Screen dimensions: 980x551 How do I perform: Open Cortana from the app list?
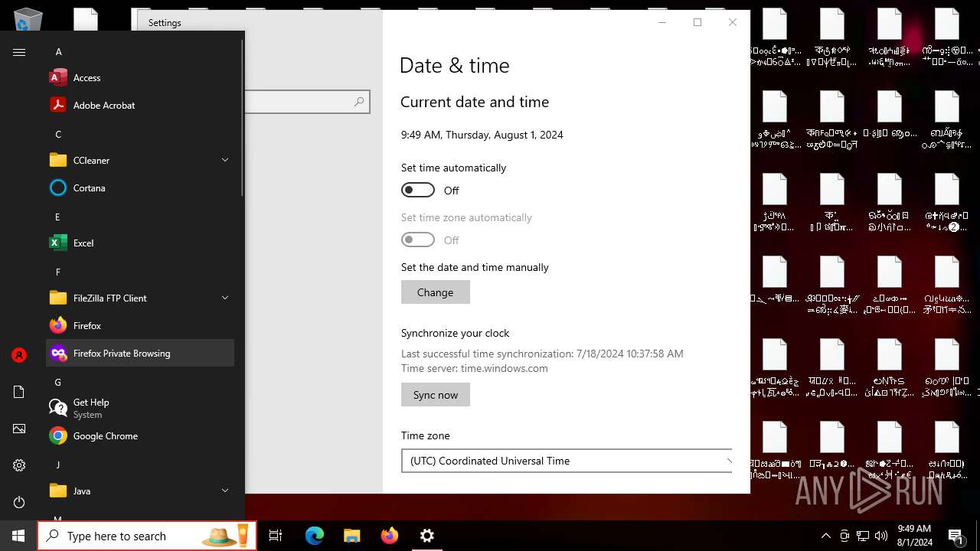pyautogui.click(x=140, y=187)
